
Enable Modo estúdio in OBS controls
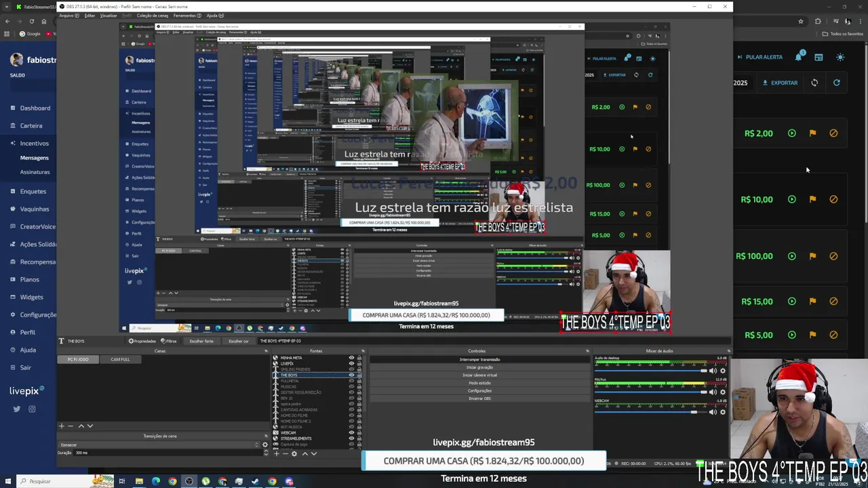pyautogui.click(x=479, y=383)
